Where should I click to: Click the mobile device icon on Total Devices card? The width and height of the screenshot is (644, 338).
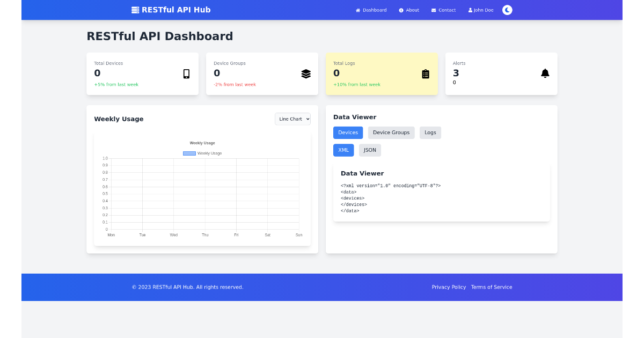[x=186, y=74]
